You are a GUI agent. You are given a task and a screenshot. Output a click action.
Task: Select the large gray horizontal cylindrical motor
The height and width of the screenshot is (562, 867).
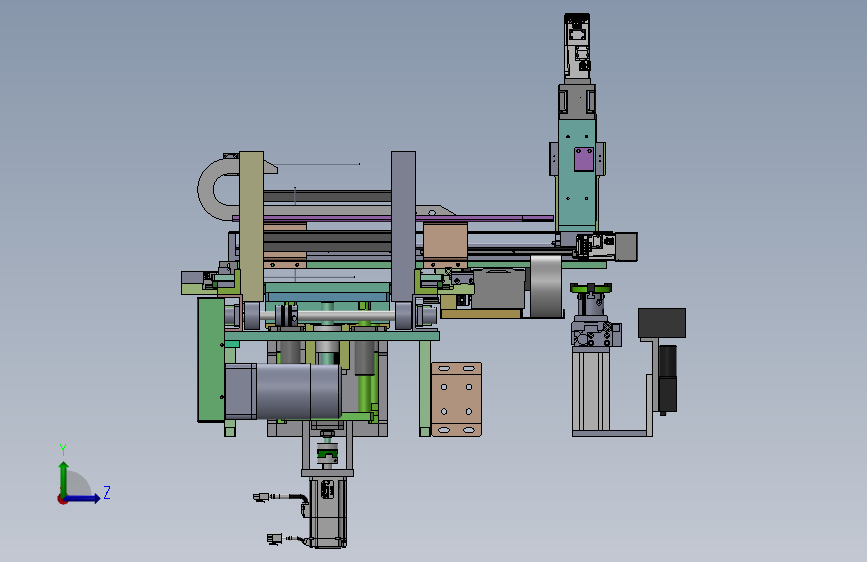coord(283,392)
